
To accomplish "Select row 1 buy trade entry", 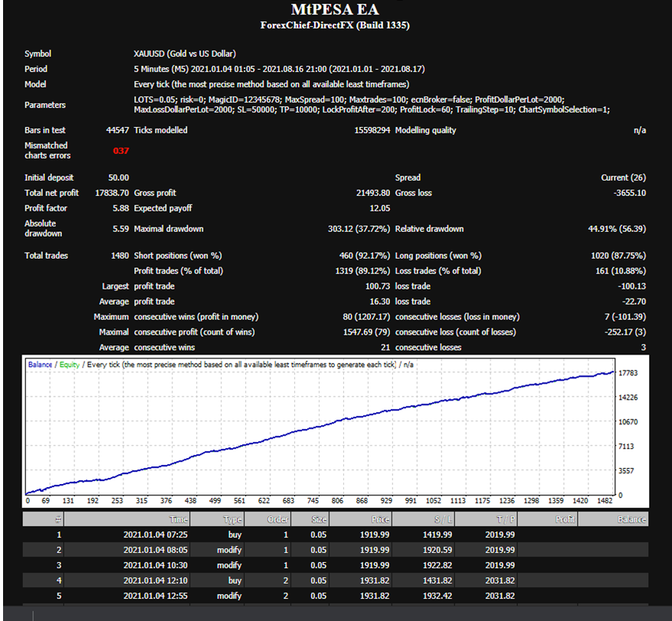I will point(234,534).
